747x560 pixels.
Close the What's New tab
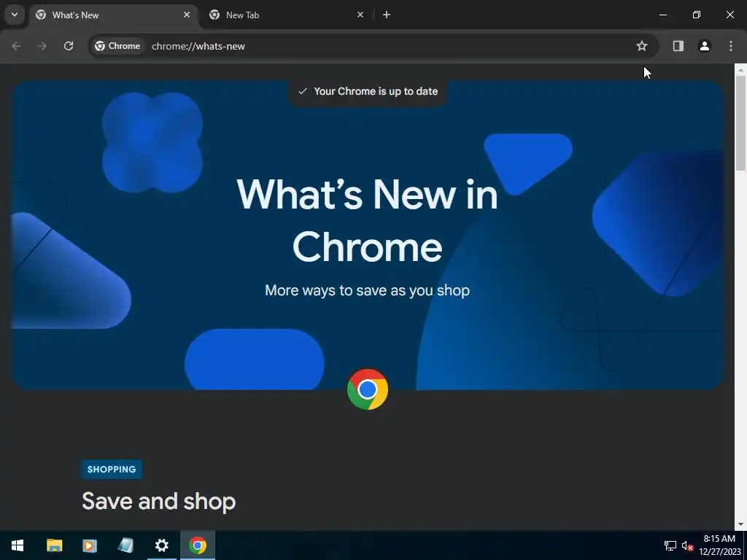point(187,15)
